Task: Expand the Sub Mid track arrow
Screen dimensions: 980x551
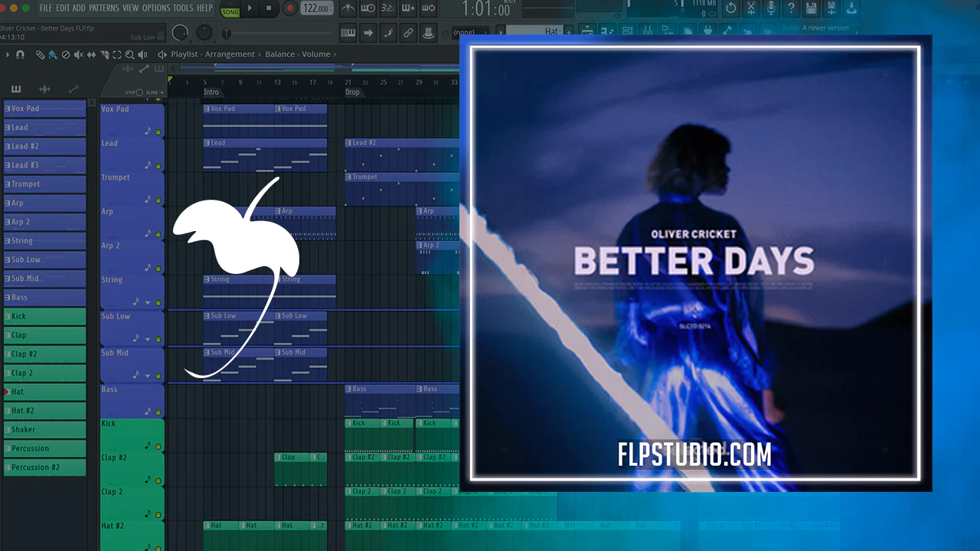Action: tap(148, 377)
